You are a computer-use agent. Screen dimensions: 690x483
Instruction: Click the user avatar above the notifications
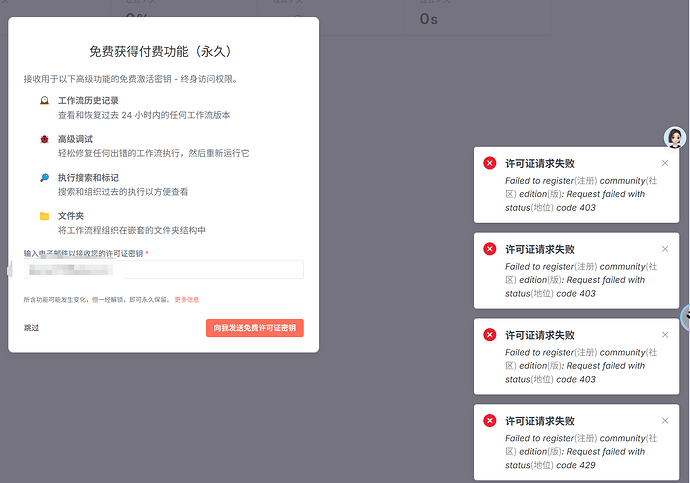675,138
